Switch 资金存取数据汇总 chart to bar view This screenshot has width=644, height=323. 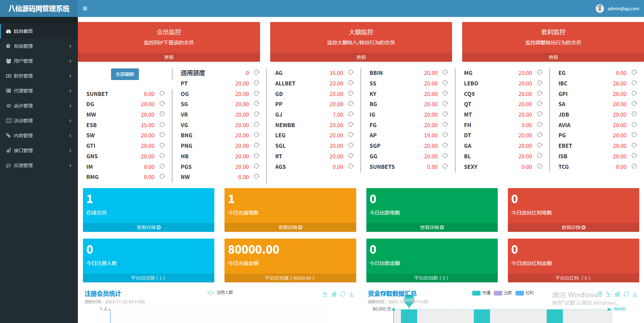[617, 294]
